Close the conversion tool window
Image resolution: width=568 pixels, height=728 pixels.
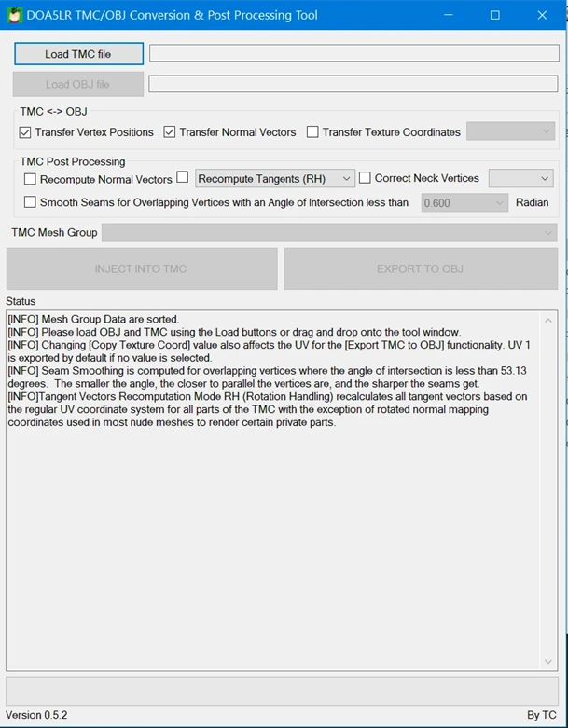pyautogui.click(x=542, y=15)
